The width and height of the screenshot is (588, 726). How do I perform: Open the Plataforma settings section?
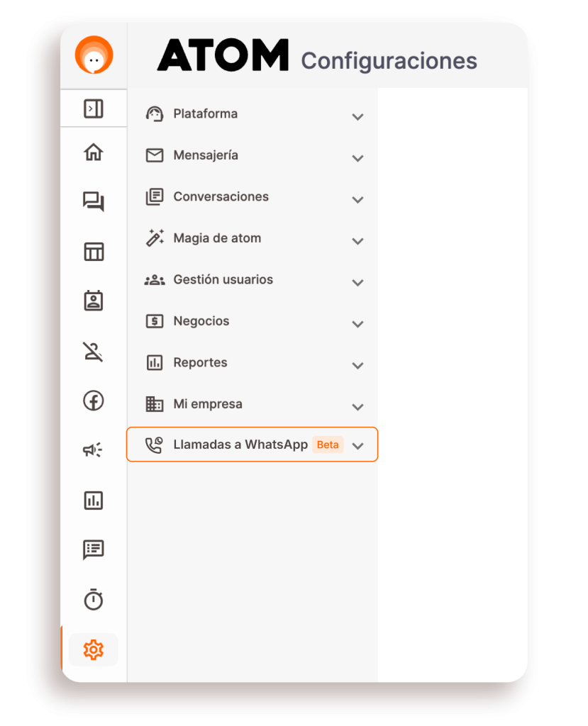(x=253, y=114)
